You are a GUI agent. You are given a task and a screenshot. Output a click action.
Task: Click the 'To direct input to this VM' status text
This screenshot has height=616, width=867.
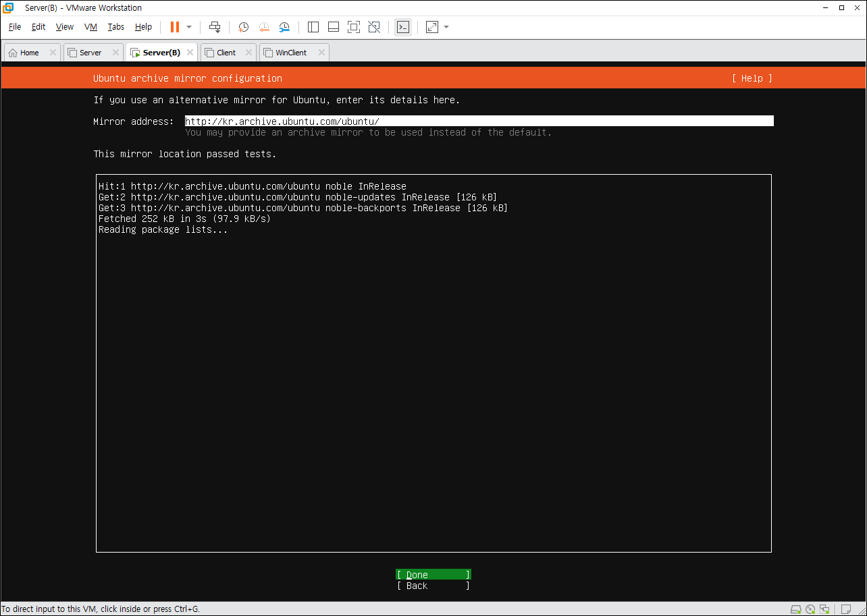(101, 609)
